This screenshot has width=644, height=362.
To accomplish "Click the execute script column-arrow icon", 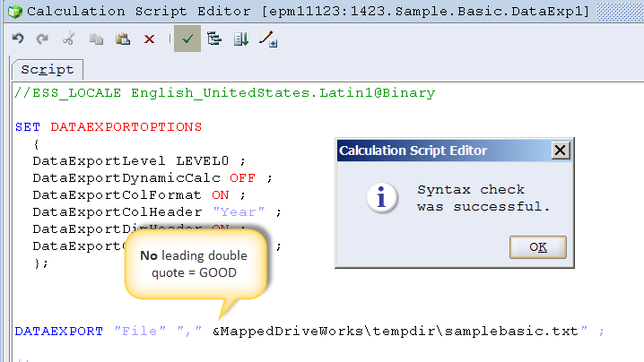I will 241,39.
